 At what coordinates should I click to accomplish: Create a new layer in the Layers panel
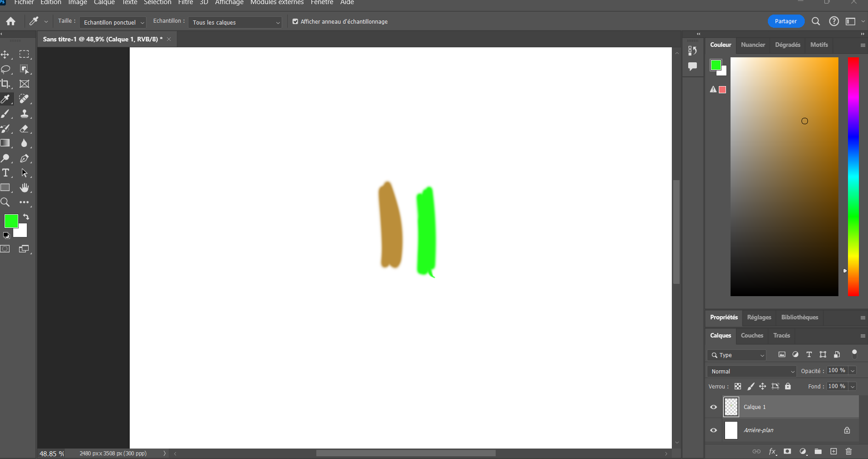pyautogui.click(x=833, y=451)
